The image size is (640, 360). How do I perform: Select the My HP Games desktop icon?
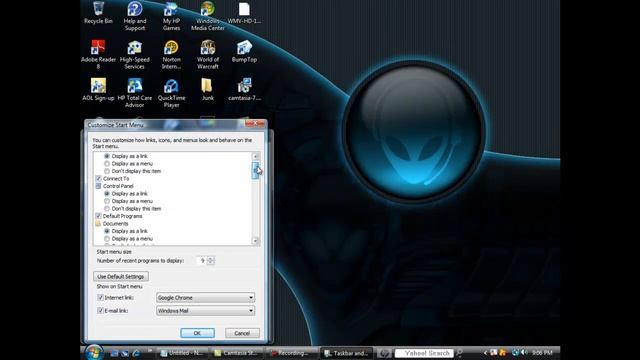171,16
